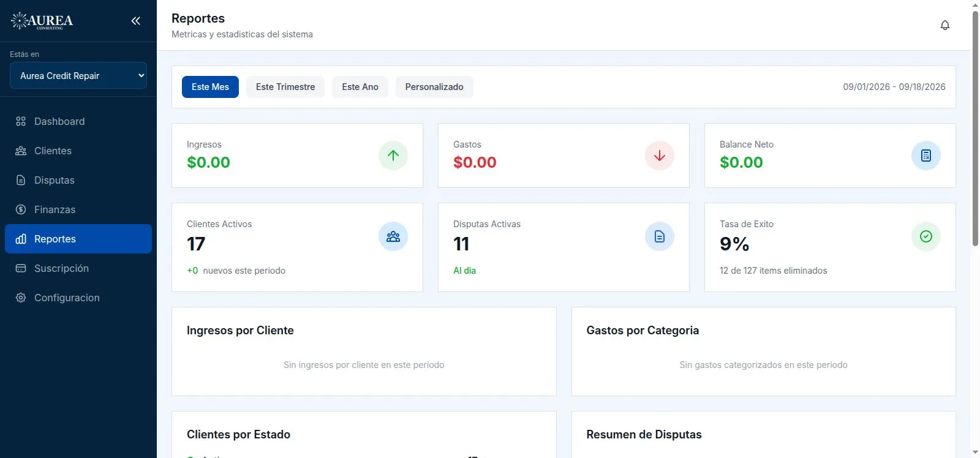Screen dimensions: 980x458
Task: Go to the Clientes section
Action: point(78,151)
